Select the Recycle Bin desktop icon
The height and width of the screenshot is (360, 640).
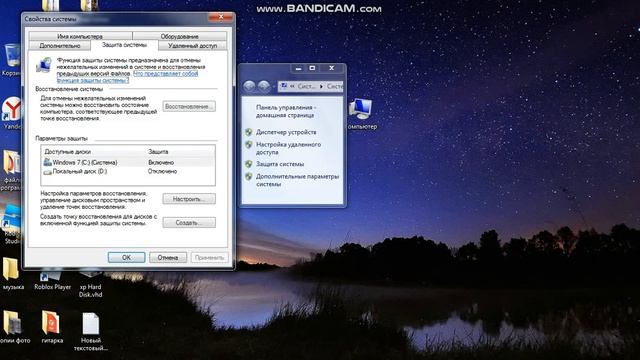11,60
